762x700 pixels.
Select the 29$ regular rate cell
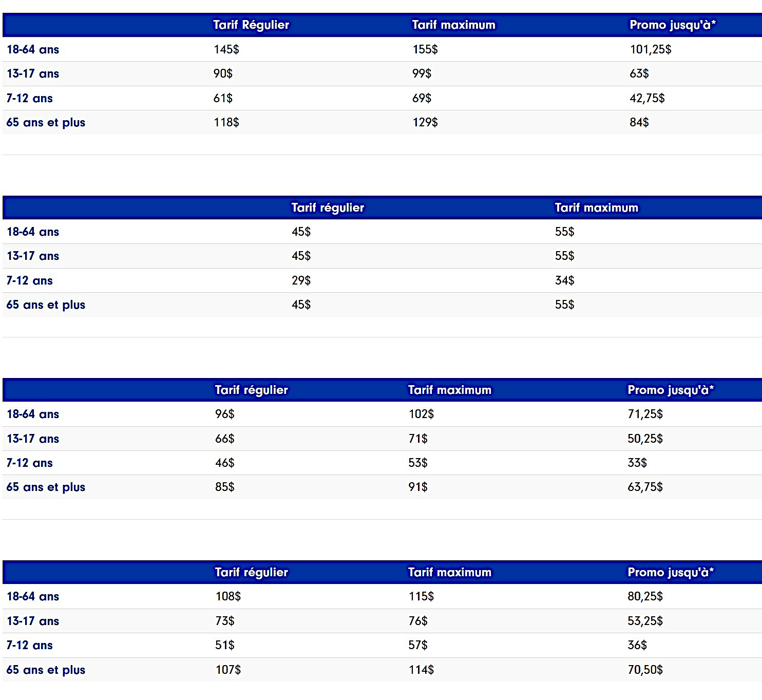[301, 280]
